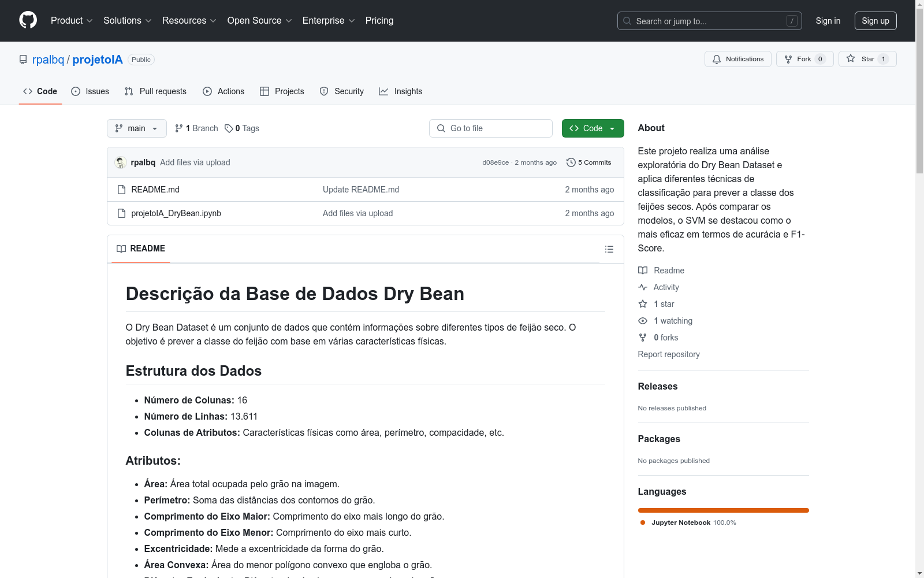Fork the repository
The width and height of the screenshot is (924, 578).
[x=804, y=59]
